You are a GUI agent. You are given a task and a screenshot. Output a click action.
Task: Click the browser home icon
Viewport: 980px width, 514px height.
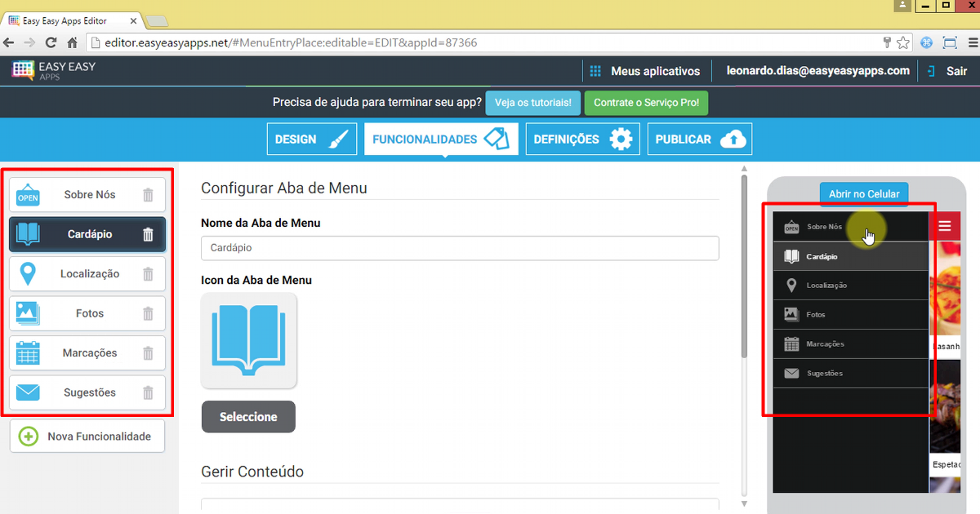73,42
